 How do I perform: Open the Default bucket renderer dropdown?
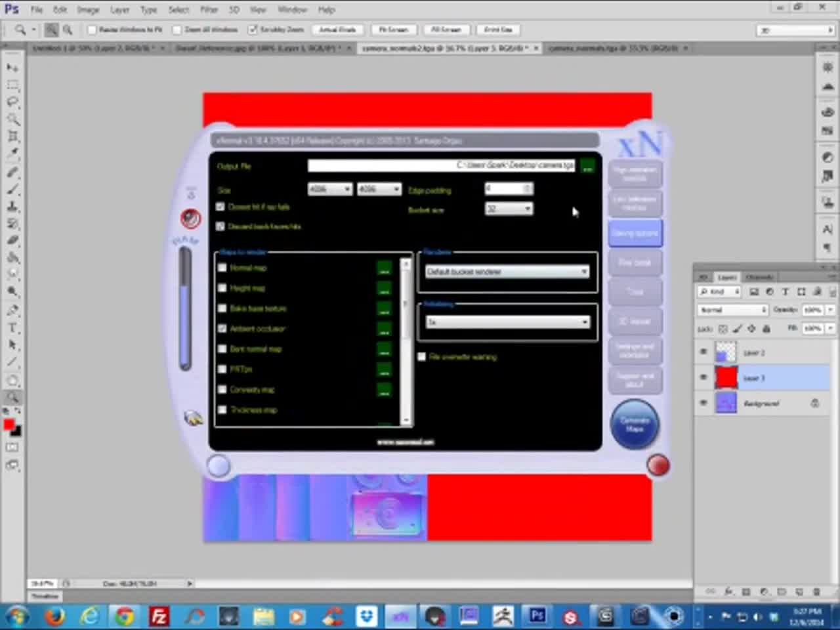pos(507,272)
